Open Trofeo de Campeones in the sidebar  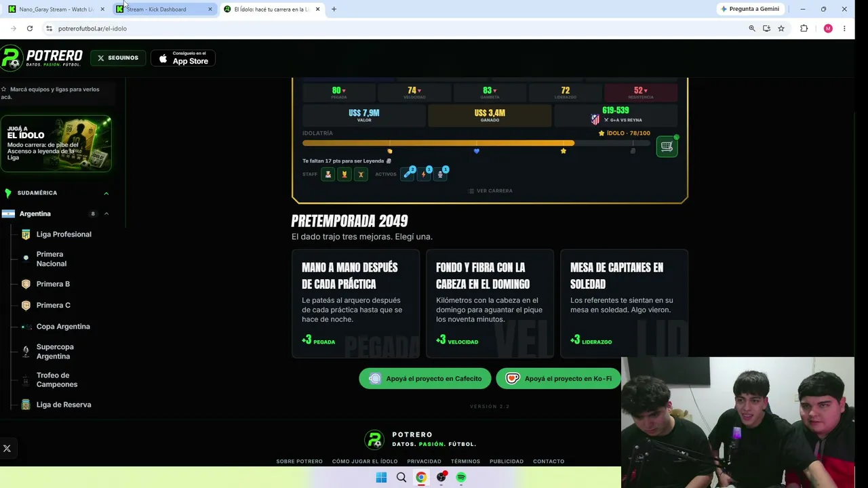pos(57,380)
